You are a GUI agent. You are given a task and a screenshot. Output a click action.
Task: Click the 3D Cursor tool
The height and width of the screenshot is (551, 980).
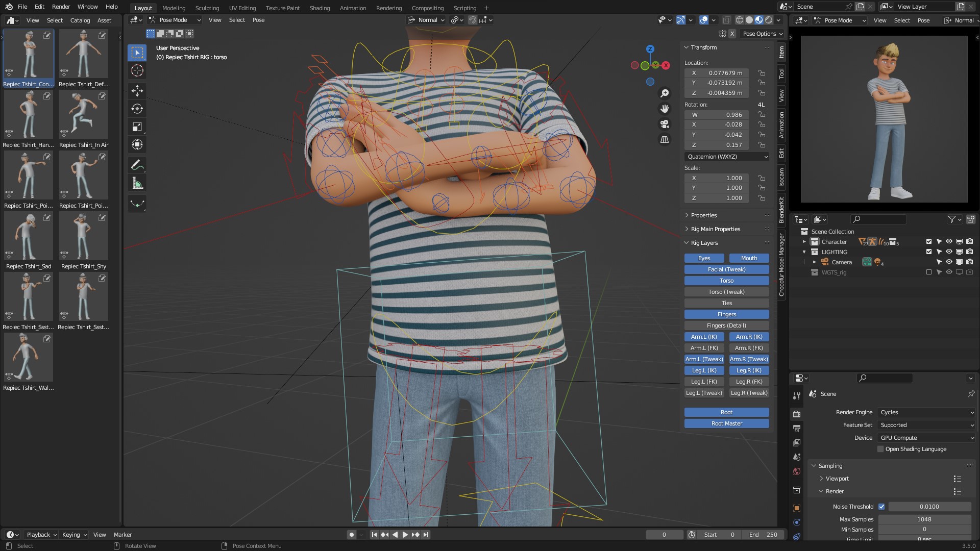coord(137,70)
